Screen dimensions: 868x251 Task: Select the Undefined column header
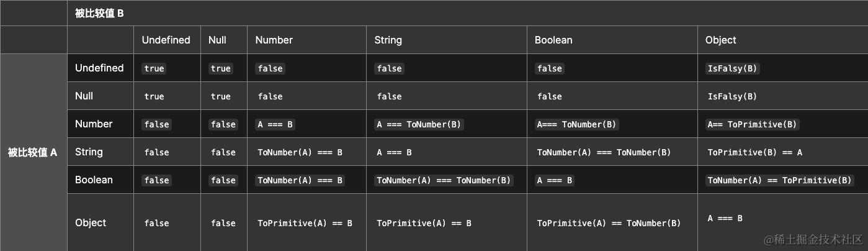point(166,40)
